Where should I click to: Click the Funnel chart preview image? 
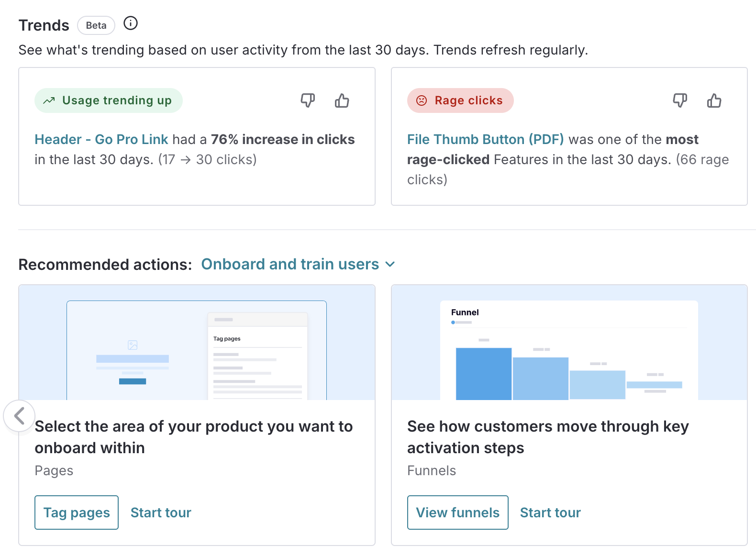coord(569,350)
